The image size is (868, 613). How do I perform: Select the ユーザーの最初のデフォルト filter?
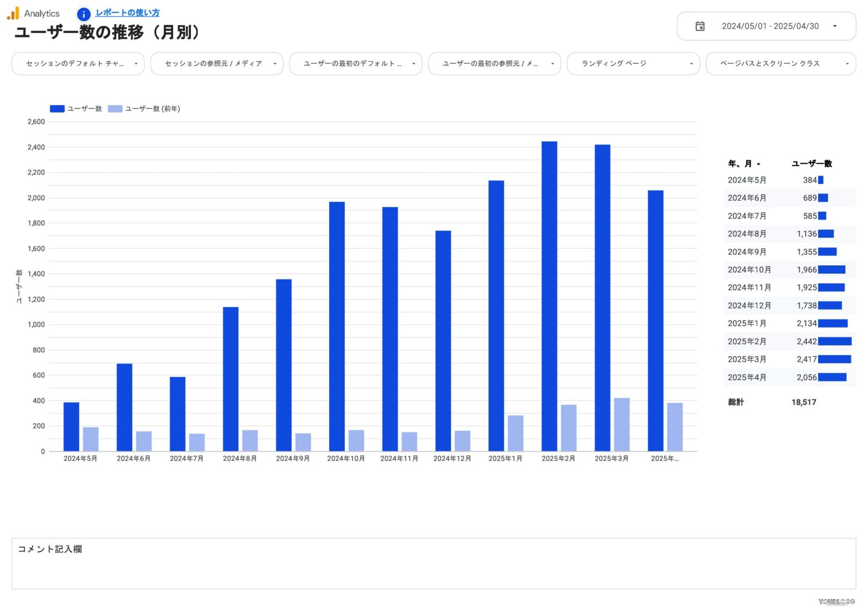coord(355,64)
